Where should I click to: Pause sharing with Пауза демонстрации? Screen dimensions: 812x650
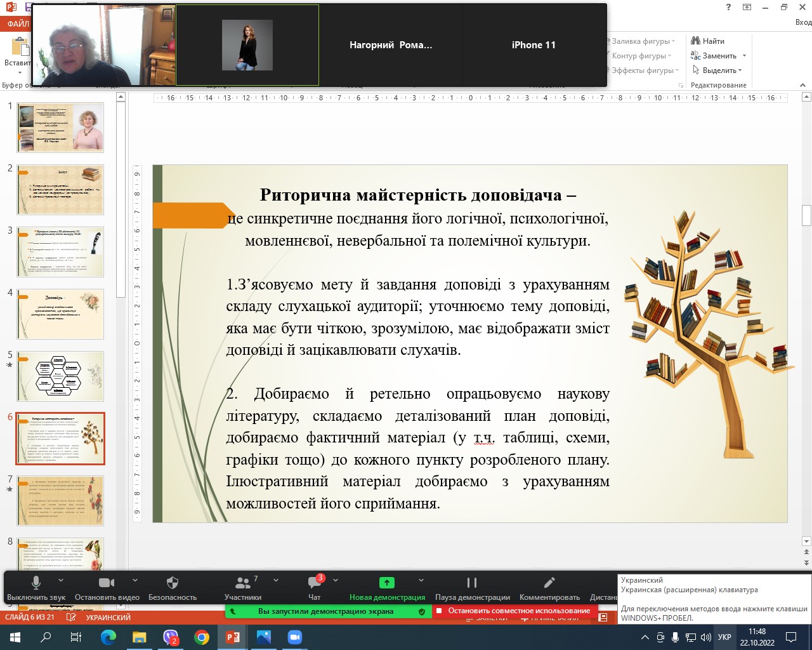pos(472,583)
